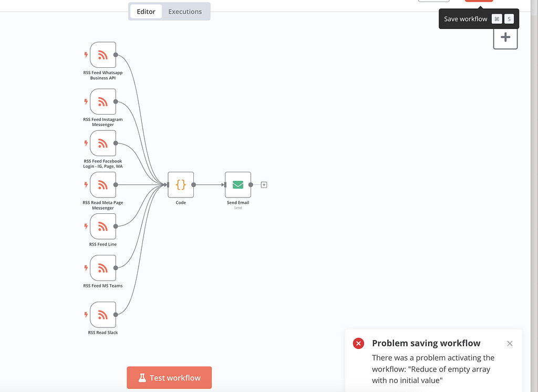Screen dimensions: 538x392
Task: Open the RSS Feed Instagram Messenger node
Action: 102,101
